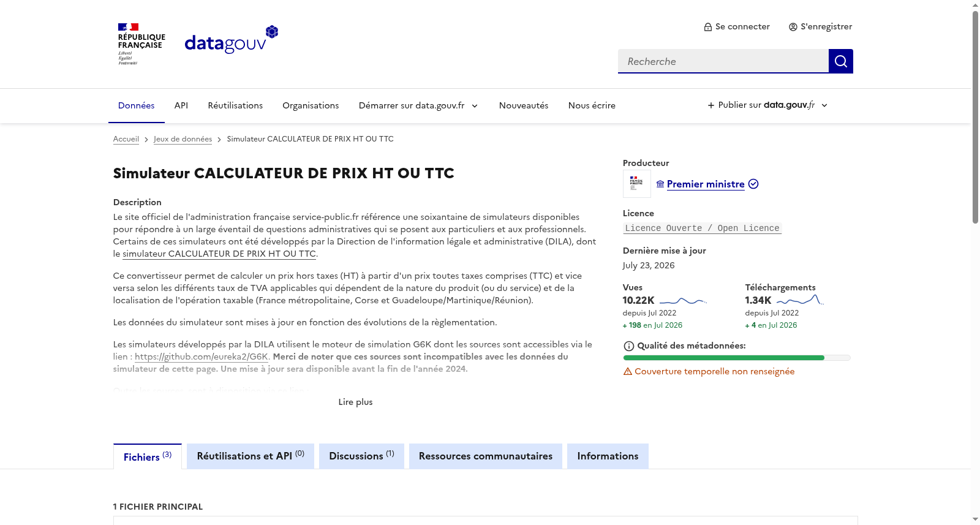Open the Informations tab
The width and height of the screenshot is (980, 525).
pos(608,456)
